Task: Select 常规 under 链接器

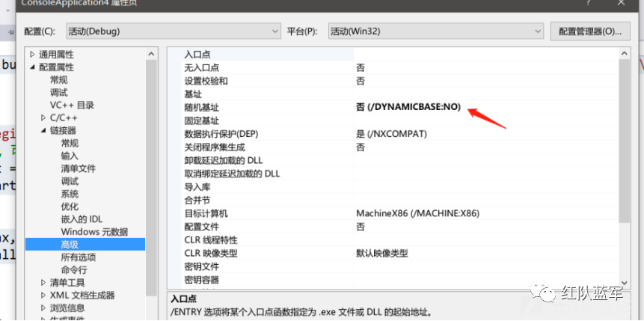Action: tap(70, 144)
